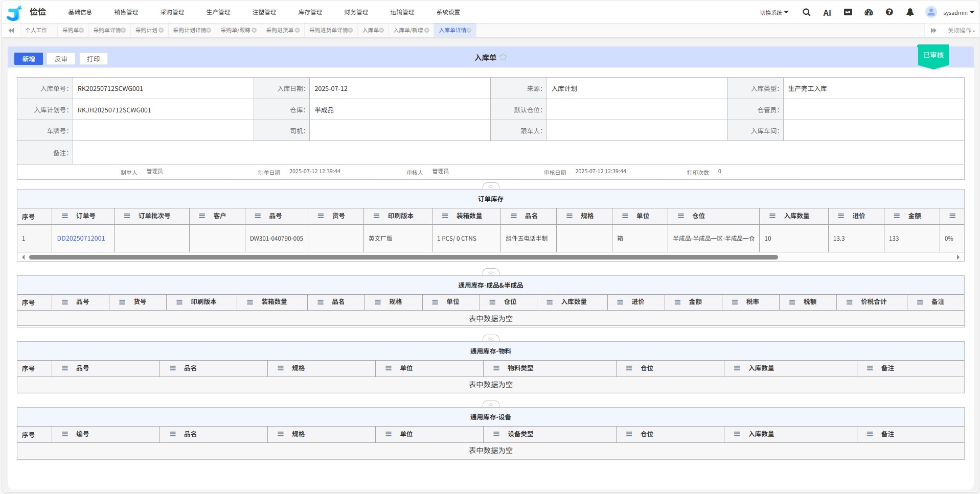Open notifications bell icon
Screen dimensions: 980x494
[910, 12]
